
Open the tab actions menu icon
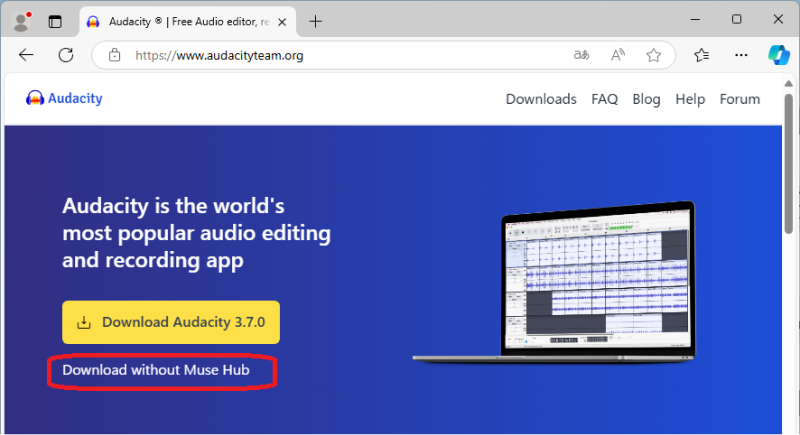tap(55, 21)
